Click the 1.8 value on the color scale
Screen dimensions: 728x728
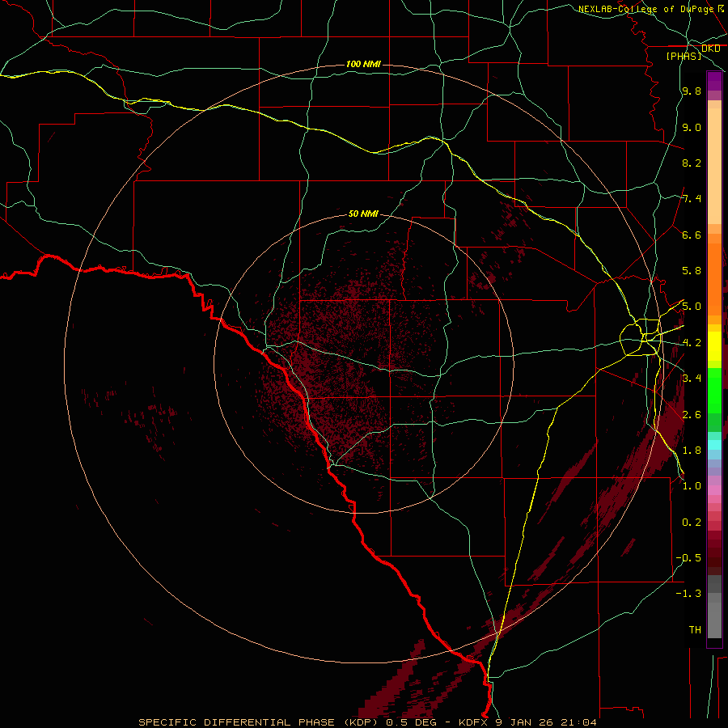tap(692, 451)
